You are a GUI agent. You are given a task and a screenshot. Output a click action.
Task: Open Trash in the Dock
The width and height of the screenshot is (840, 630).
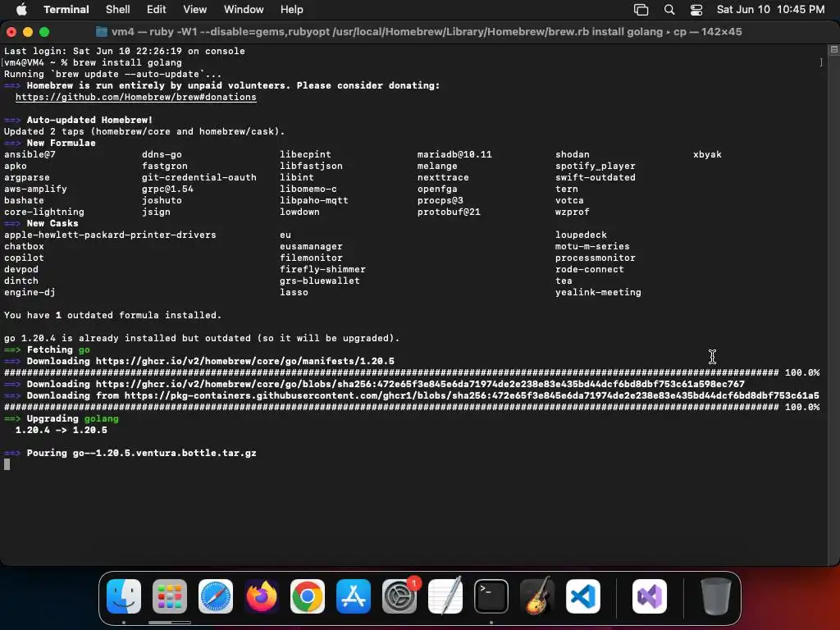(715, 596)
